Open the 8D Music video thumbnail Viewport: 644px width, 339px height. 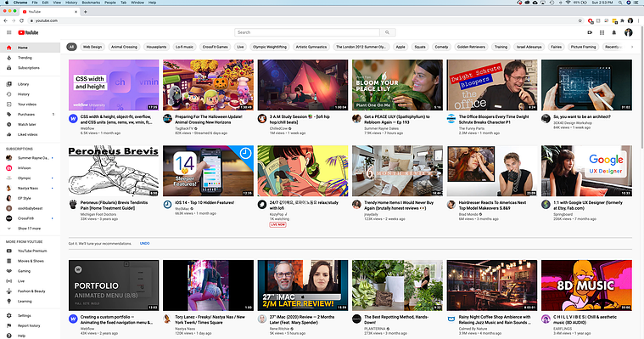(x=586, y=285)
